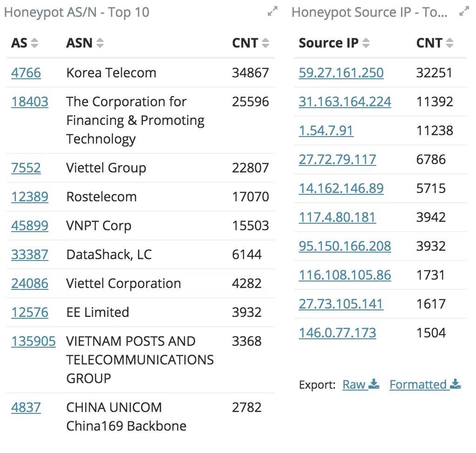Select count value 3368
This screenshot has height=453, width=476.
pyautogui.click(x=247, y=341)
